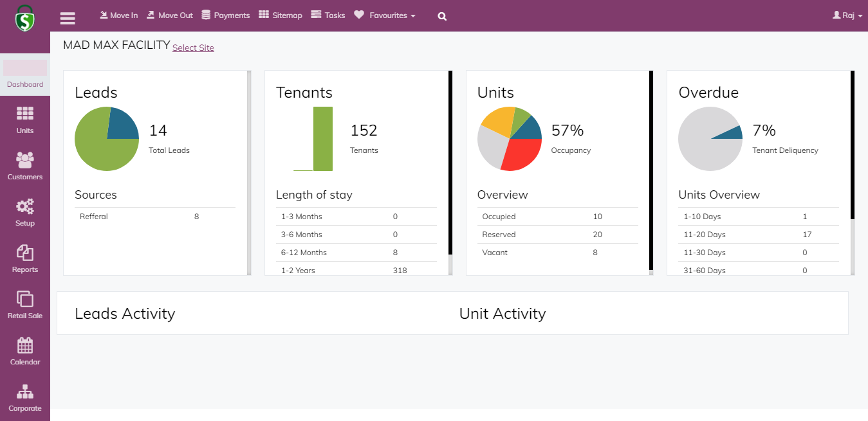
Task: Select Dashboard in the sidebar
Action: [x=25, y=75]
